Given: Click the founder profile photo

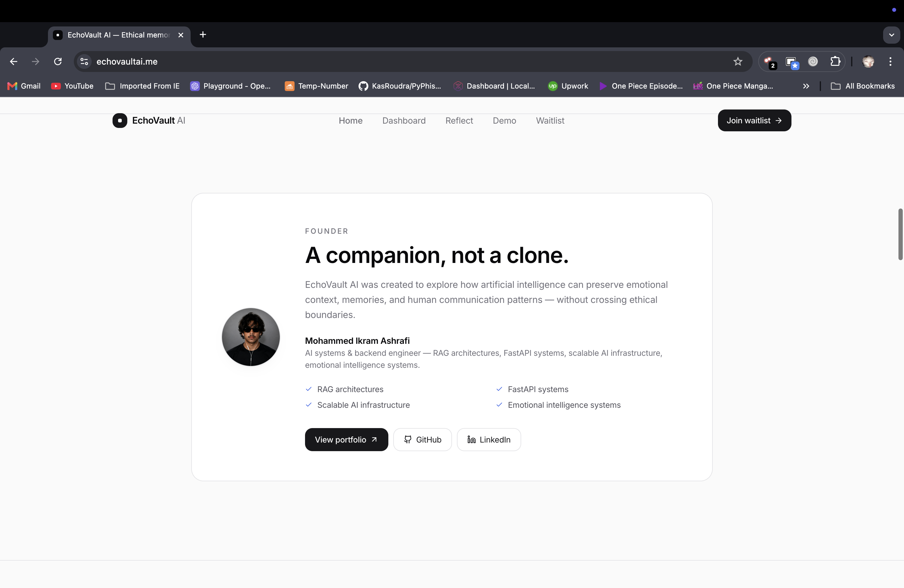Looking at the screenshot, I should 251,337.
